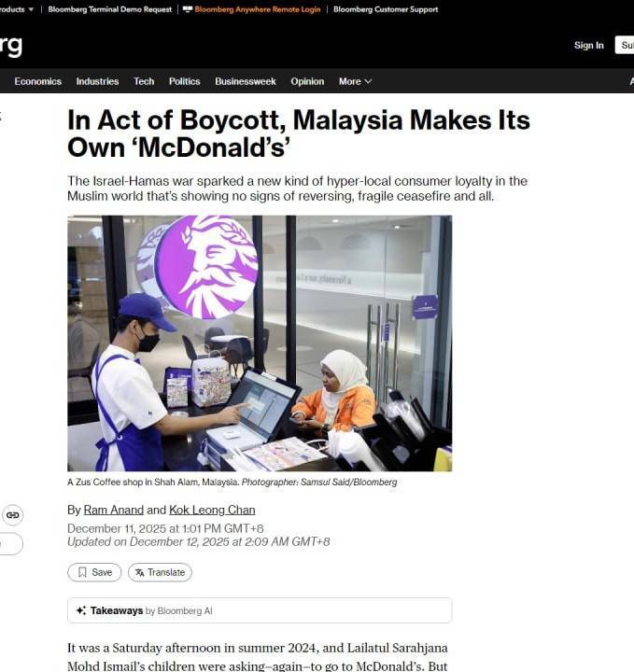This screenshot has width=634, height=672.
Task: Click Bloomberg Terminal Demo Request link
Action: [110, 9]
